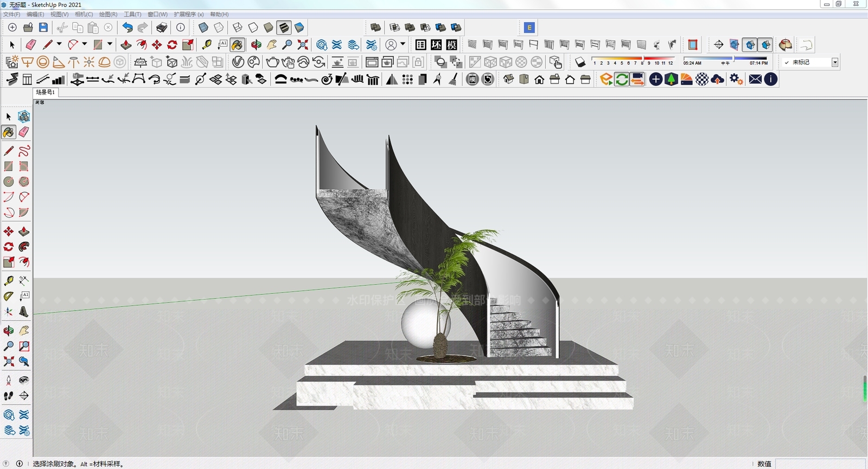The image size is (868, 469).
Task: Print the model using the printer icon
Action: coord(162,28)
